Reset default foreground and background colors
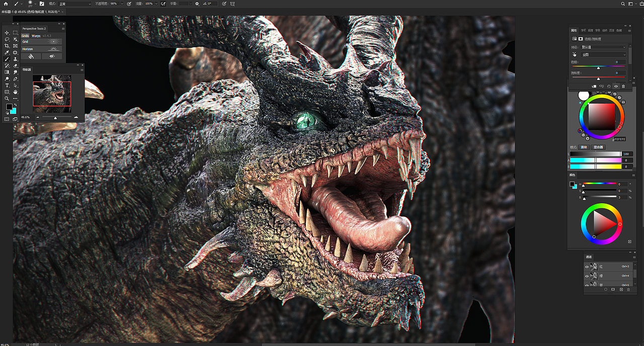644x346 pixels. (x=7, y=113)
